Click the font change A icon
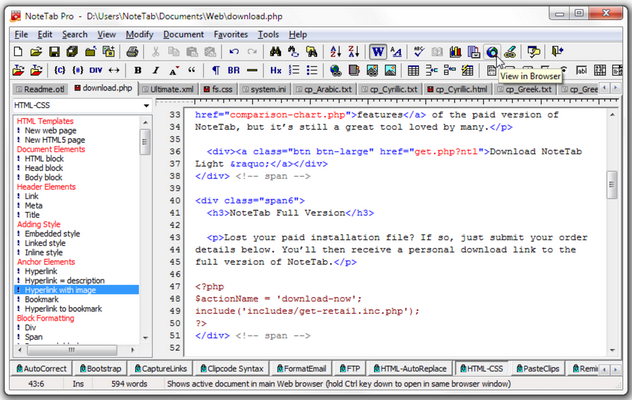The height and width of the screenshot is (400, 632). click(x=396, y=52)
